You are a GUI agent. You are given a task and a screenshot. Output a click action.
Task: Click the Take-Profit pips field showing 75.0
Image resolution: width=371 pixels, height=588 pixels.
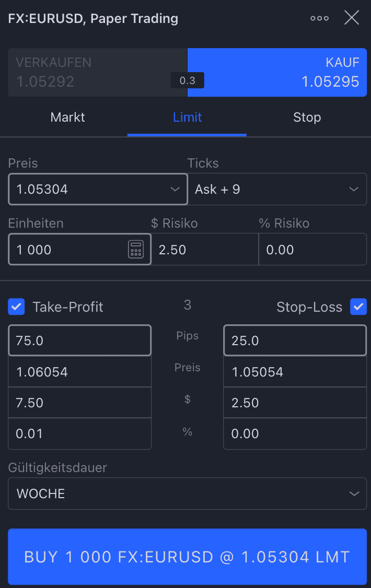click(79, 340)
